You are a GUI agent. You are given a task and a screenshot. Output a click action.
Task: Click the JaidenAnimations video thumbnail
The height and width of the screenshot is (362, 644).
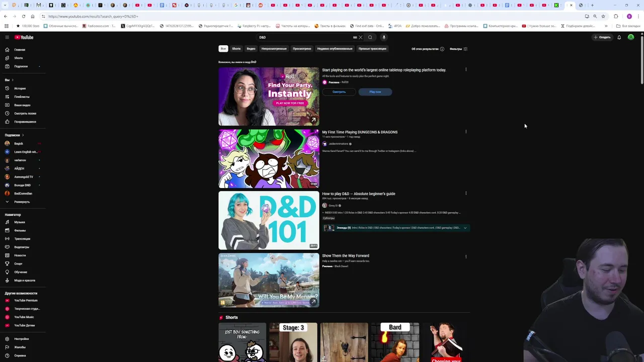coord(269,158)
